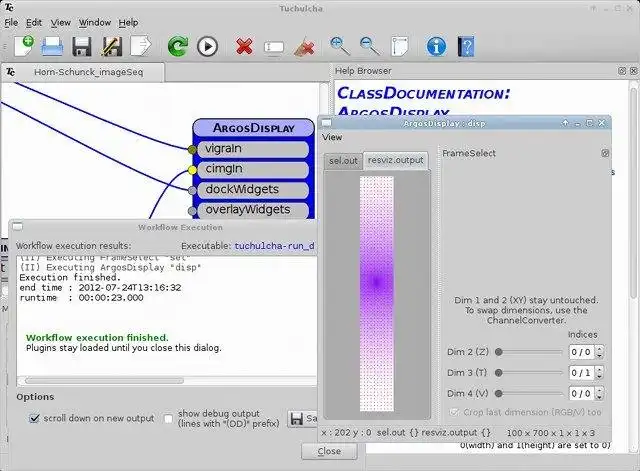
Task: Click the Dim 4 (V) slider handle
Action: [x=498, y=393]
